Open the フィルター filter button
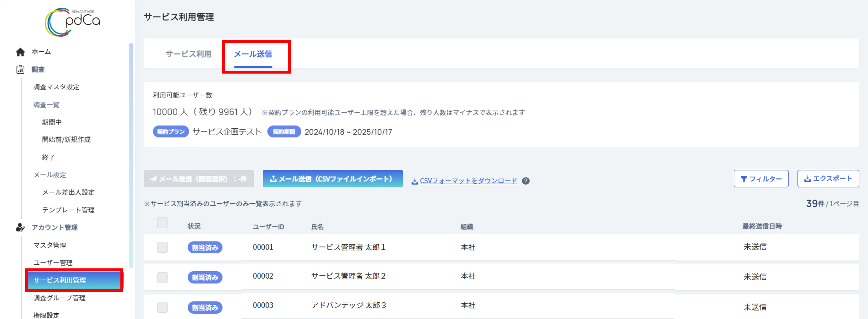This screenshot has height=319, width=868. click(x=761, y=179)
